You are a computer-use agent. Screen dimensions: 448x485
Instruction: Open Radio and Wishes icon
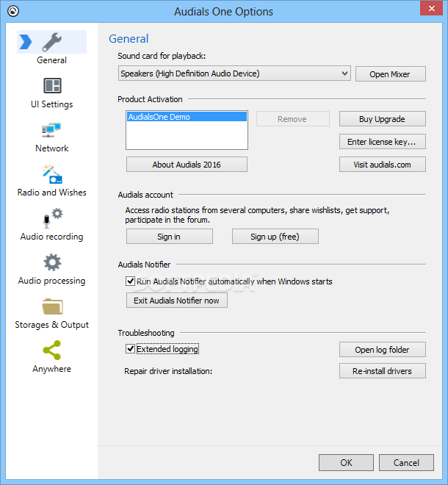tap(52, 174)
